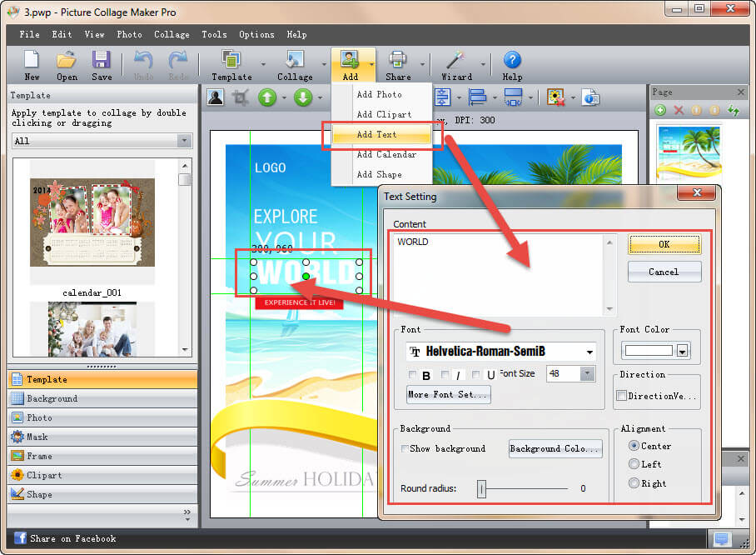
Task: Click the green swap arrows icon in Page panel
Action: [x=734, y=111]
